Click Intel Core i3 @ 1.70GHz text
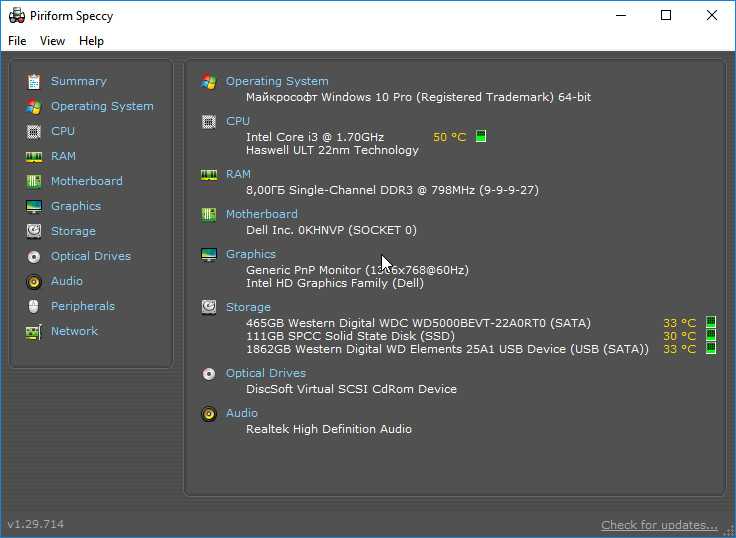 pos(315,137)
